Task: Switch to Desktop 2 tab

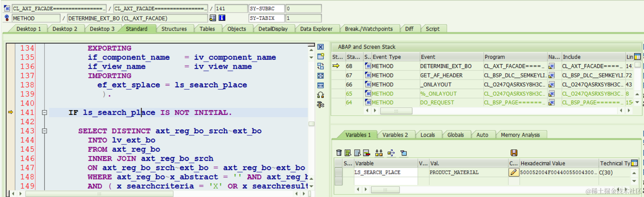Action: (65, 29)
